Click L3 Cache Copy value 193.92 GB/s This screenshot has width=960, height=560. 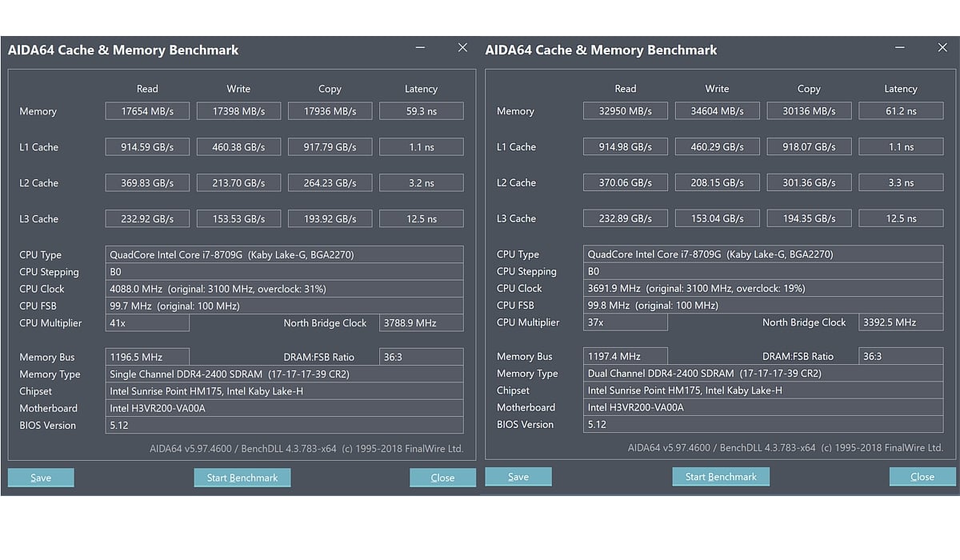coord(330,218)
